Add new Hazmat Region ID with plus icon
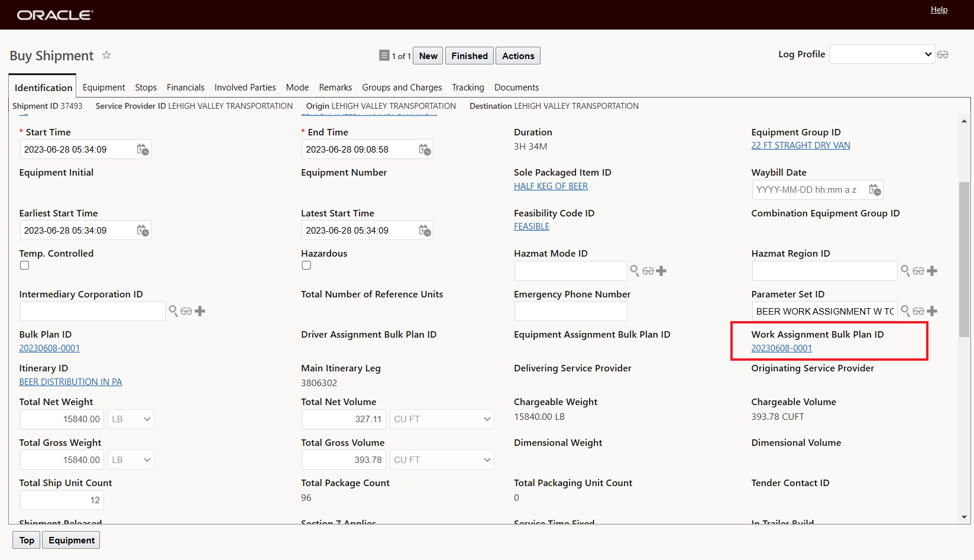This screenshot has height=560, width=974. (932, 271)
